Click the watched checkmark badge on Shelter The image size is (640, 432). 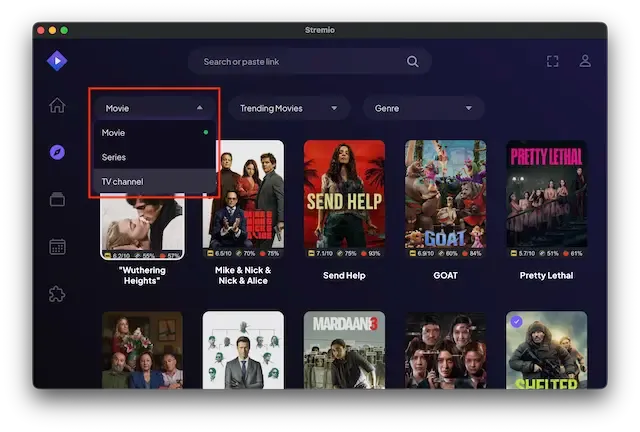click(516, 321)
